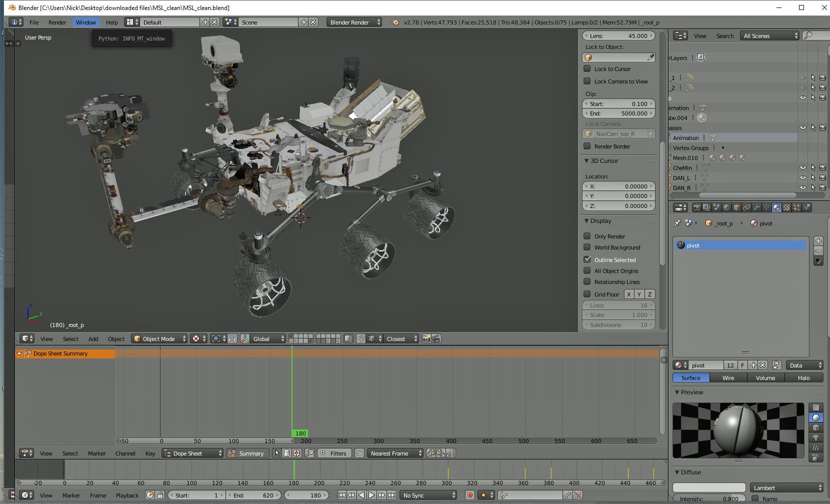
Task: Toggle visibility eye for CheMin in outliner
Action: tap(803, 167)
